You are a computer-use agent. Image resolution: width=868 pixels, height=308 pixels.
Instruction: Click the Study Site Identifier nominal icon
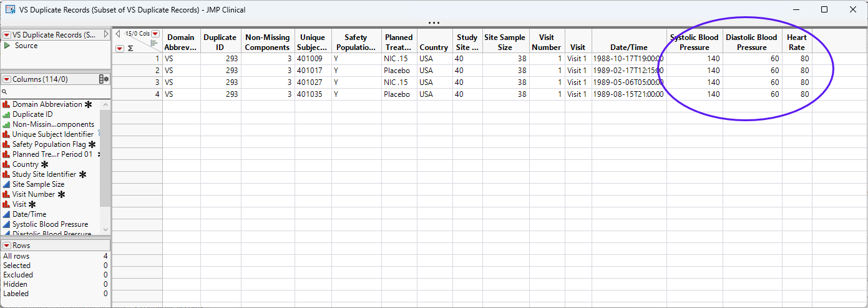click(x=7, y=174)
